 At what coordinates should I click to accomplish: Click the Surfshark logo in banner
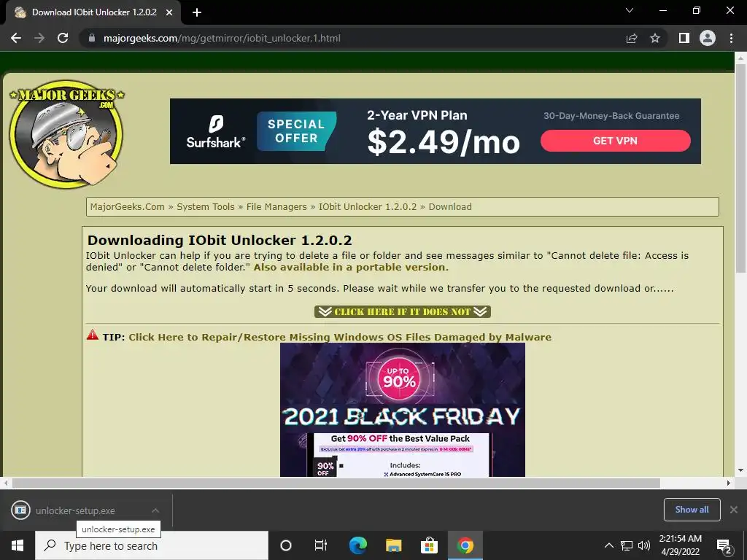216,132
